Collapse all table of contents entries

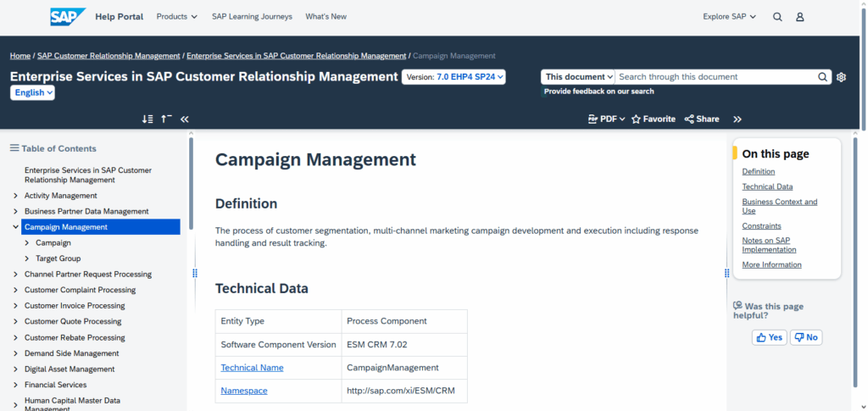pyautogui.click(x=166, y=119)
